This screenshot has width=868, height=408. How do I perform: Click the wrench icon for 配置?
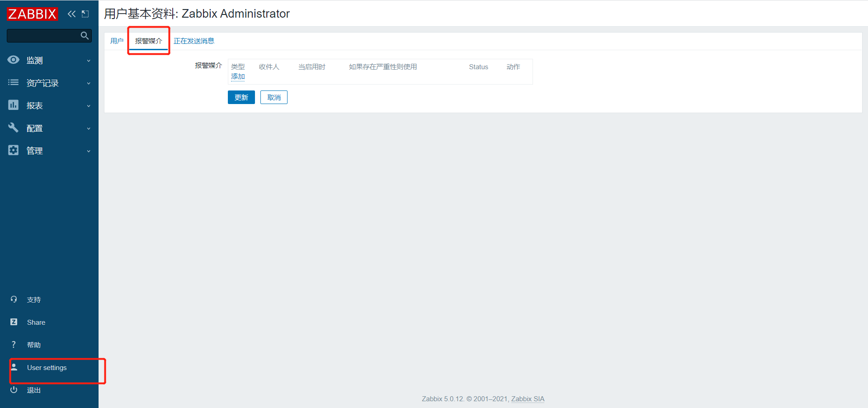point(14,128)
